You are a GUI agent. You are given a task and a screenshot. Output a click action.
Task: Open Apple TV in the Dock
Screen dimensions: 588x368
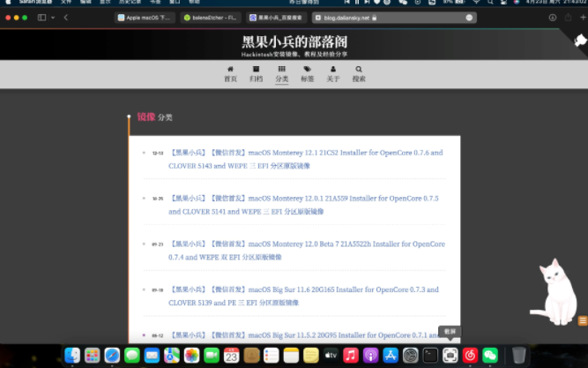[331, 355]
